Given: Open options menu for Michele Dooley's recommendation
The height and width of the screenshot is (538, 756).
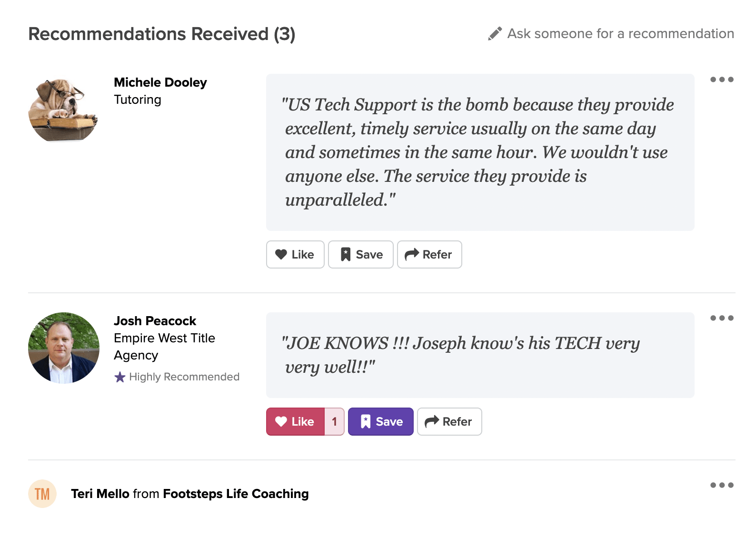Looking at the screenshot, I should point(722,80).
